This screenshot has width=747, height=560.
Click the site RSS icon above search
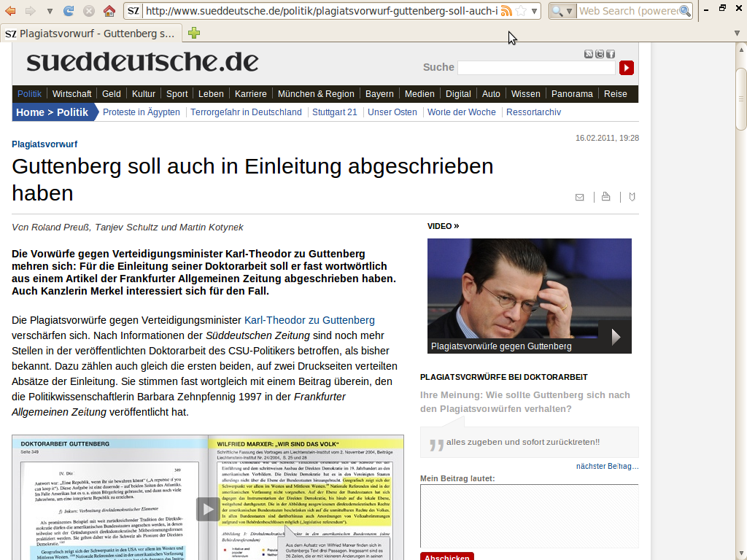[x=589, y=54]
